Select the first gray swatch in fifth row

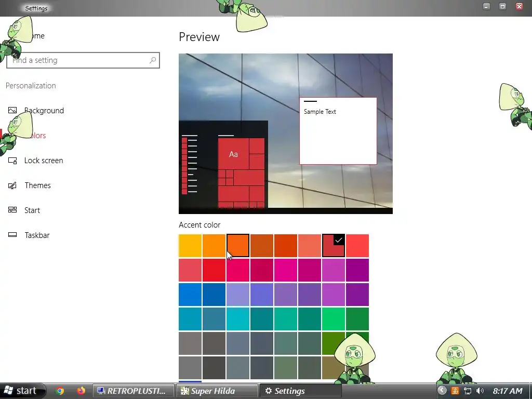click(x=190, y=343)
